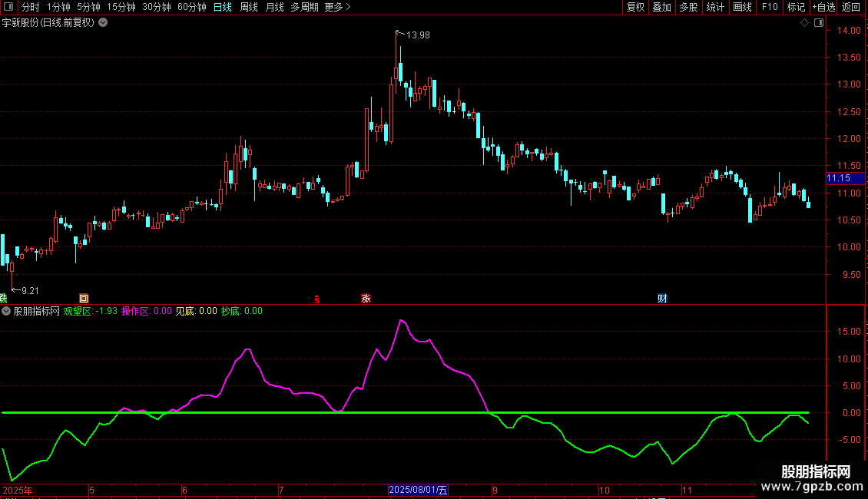Click month 10 on the time axis
868x499 pixels.
coord(605,490)
